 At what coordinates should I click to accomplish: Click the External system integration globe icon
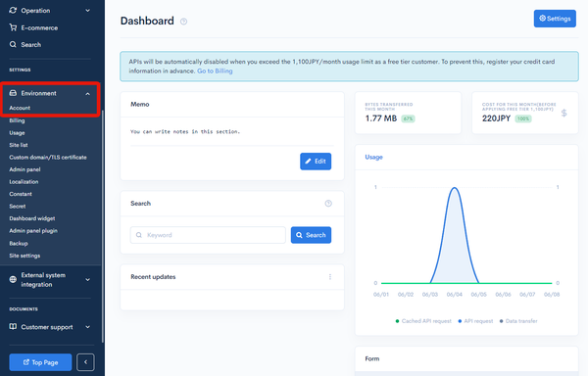point(13,279)
